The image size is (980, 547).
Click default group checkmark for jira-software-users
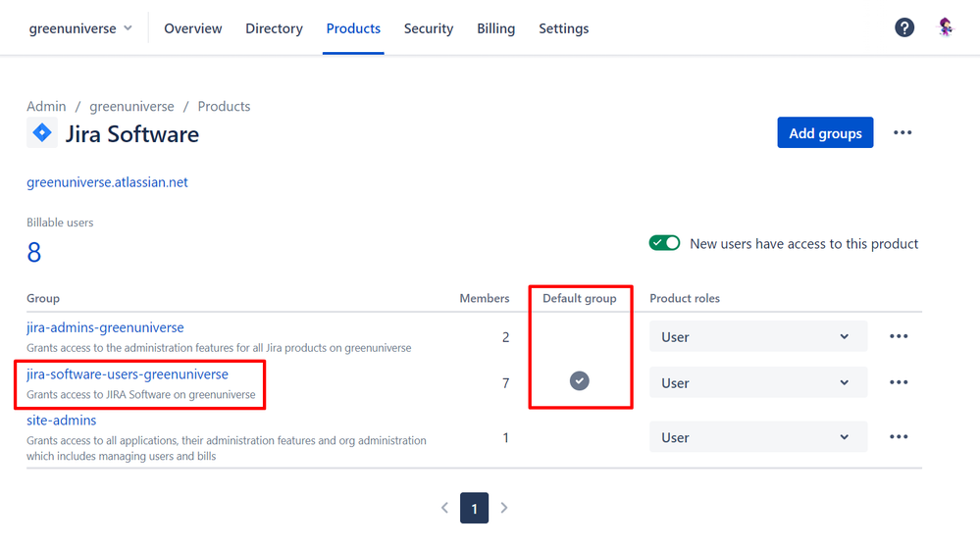pos(580,381)
